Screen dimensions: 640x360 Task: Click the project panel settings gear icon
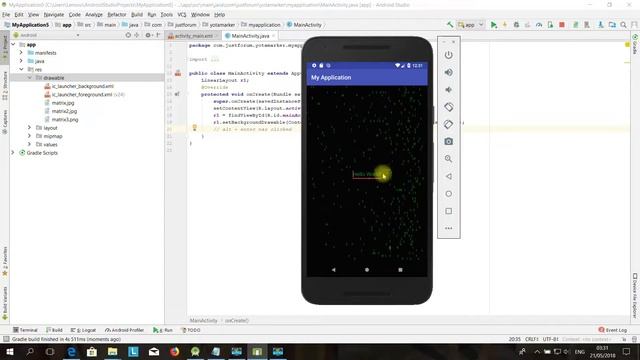pyautogui.click(x=148, y=35)
